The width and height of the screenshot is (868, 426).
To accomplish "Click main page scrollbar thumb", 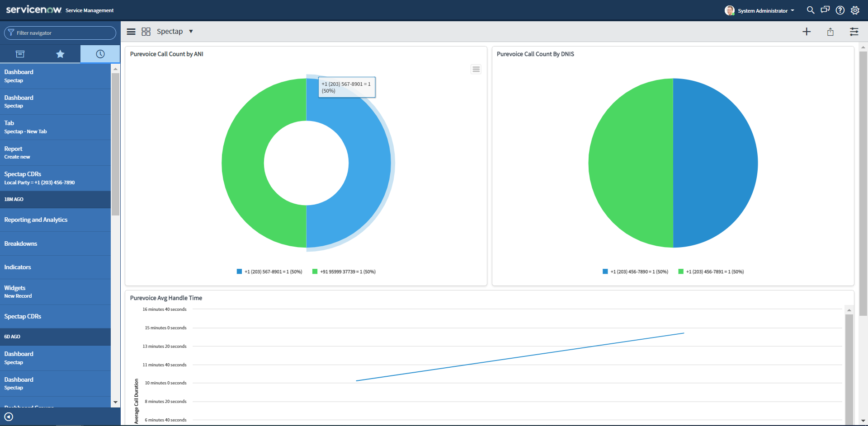I will click(x=863, y=183).
